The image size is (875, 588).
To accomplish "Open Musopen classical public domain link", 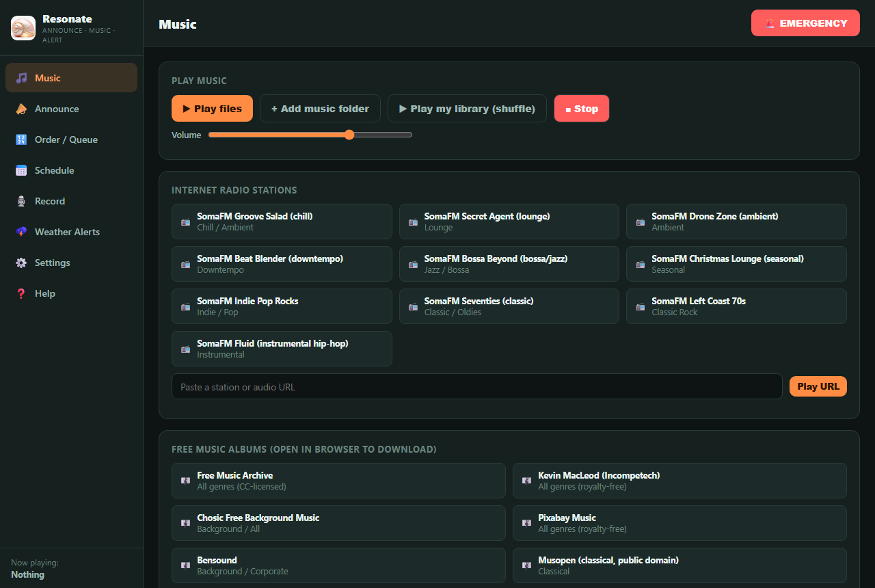I will pos(679,565).
